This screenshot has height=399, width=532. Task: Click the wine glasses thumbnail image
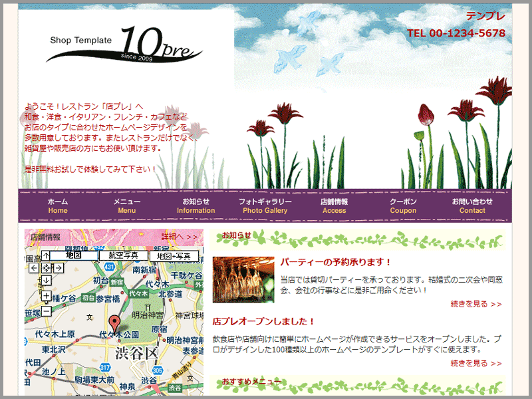tap(243, 279)
